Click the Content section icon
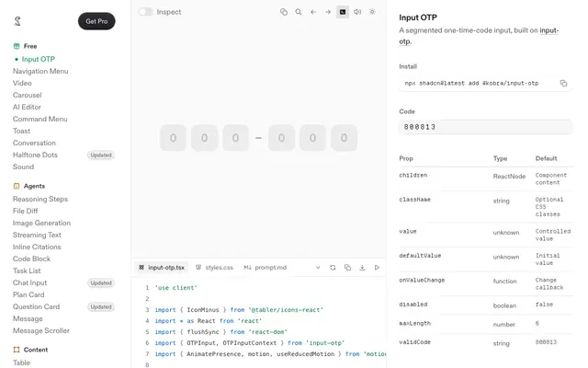Viewport: 588px width, 368px height. point(17,350)
